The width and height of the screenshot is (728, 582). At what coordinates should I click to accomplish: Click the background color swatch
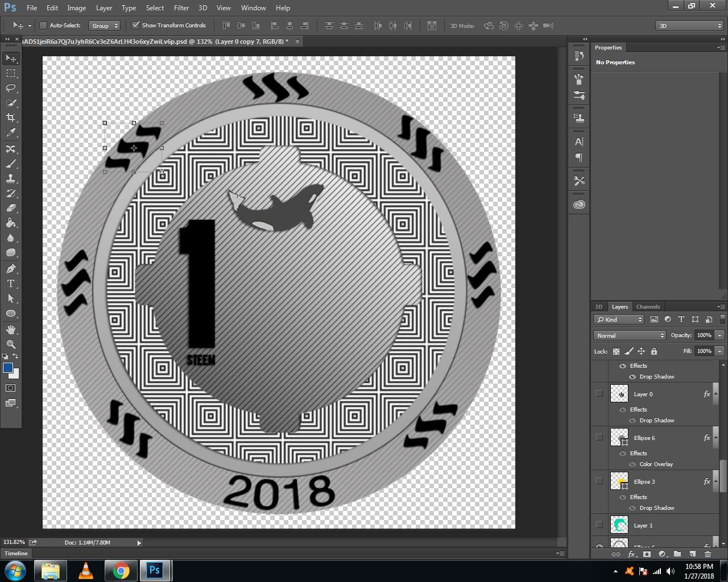[15, 375]
